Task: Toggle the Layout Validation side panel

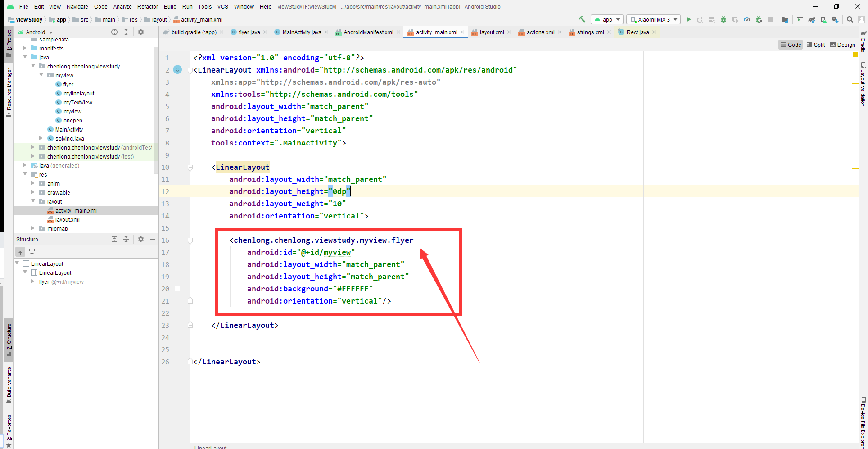Action: point(863,84)
